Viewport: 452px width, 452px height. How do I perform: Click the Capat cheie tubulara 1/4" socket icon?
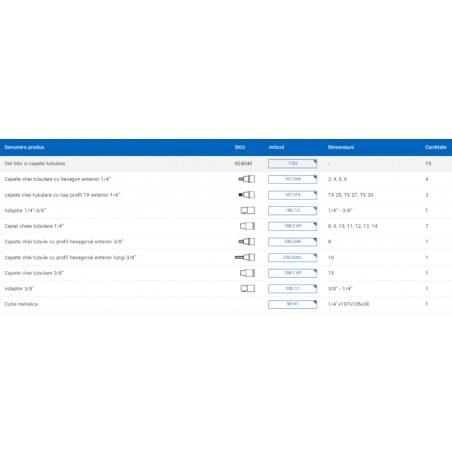click(x=247, y=226)
